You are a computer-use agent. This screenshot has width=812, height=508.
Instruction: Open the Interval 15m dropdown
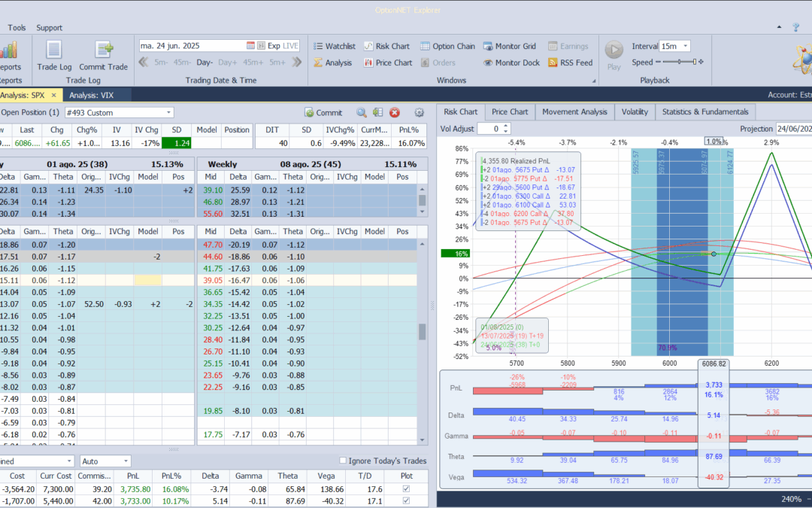[685, 46]
